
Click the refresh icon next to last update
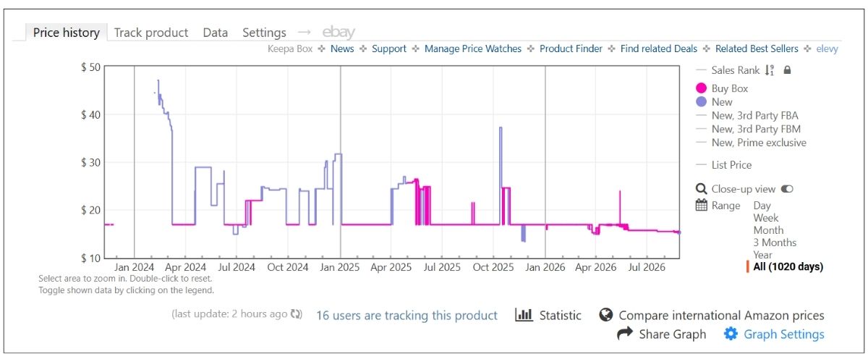(296, 315)
